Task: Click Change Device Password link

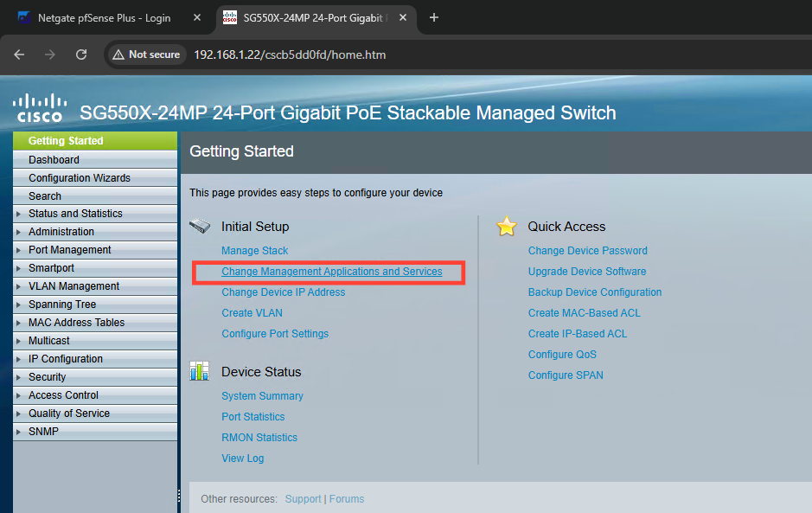Action: [587, 251]
